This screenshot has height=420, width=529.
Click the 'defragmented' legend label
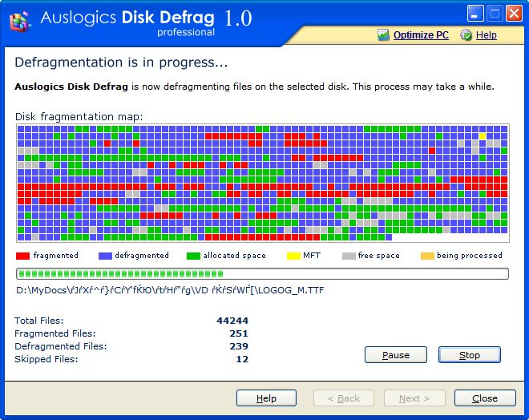click(x=142, y=256)
